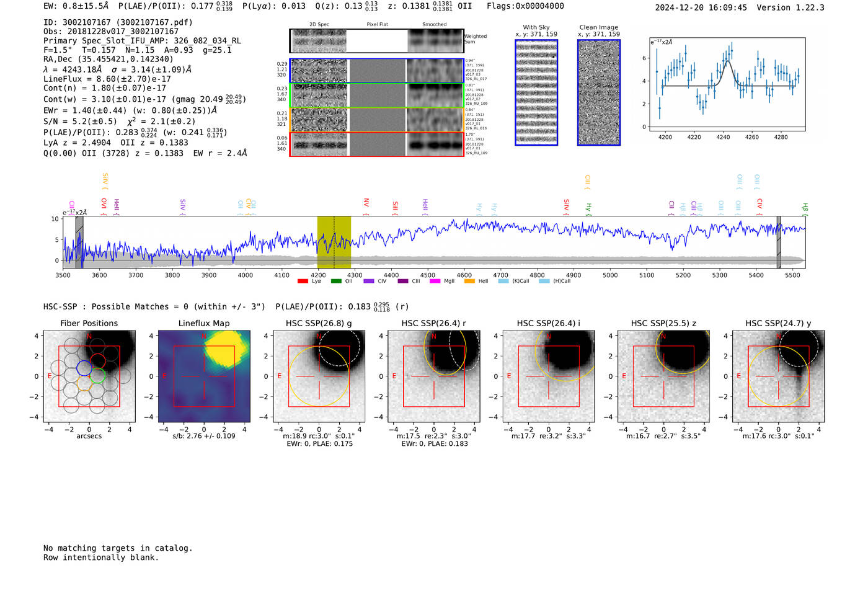This screenshot has width=868, height=591.
Task: Select the HSC SSP(26.8) g cutout
Action: click(319, 376)
